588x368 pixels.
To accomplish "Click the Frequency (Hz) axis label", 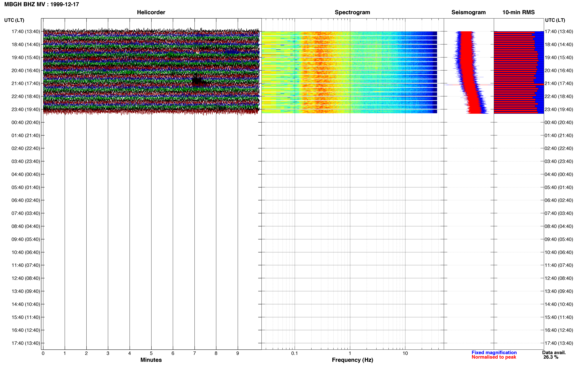I will 352,360.
